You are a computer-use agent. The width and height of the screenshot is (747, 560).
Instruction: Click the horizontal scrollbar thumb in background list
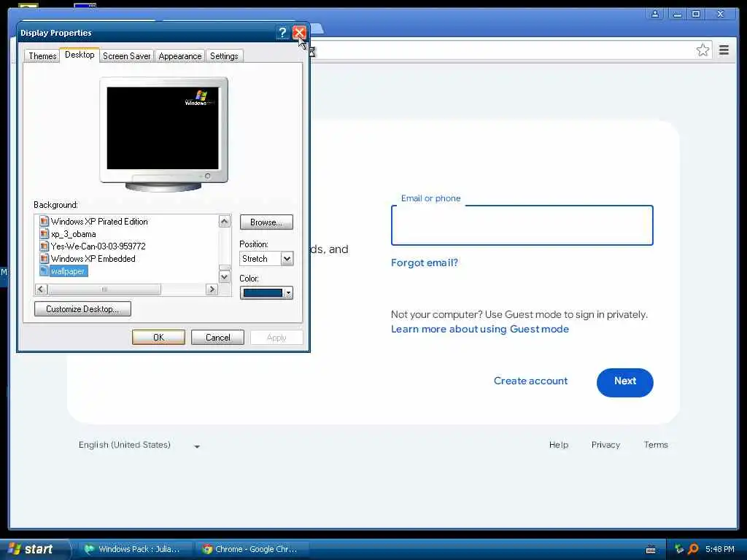[104, 289]
